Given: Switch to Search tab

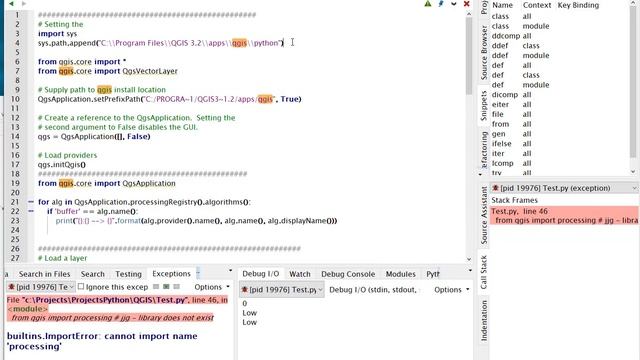Looking at the screenshot, I should pos(93,274).
